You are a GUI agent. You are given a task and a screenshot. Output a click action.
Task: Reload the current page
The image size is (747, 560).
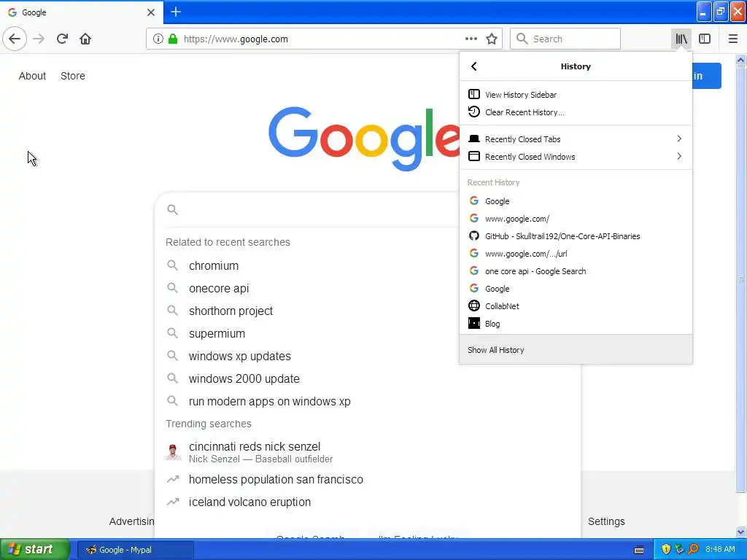62,39
